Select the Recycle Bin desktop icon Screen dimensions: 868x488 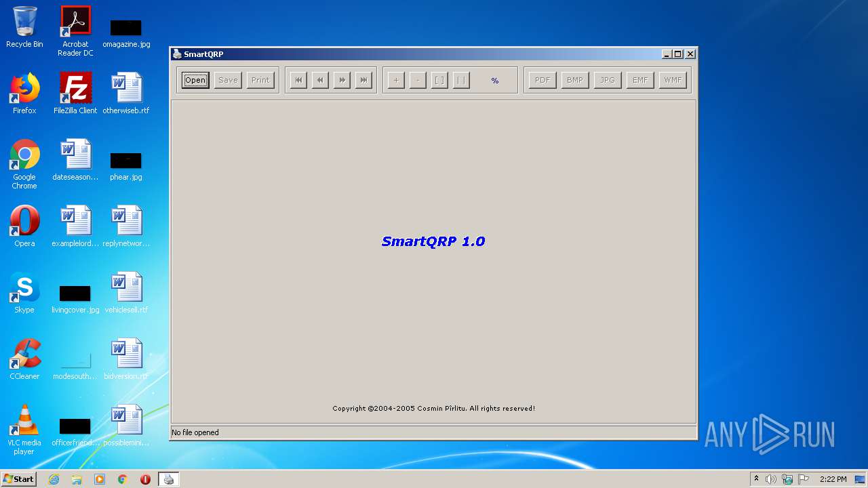24,28
